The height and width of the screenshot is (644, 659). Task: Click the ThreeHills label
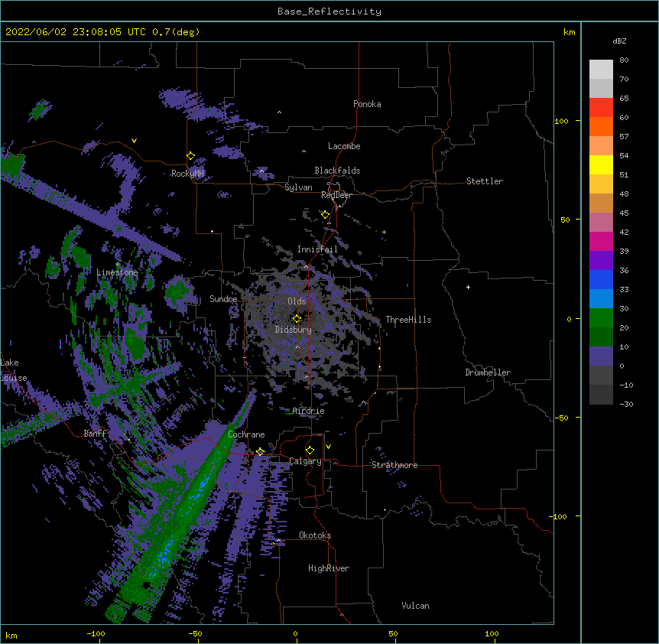point(408,320)
